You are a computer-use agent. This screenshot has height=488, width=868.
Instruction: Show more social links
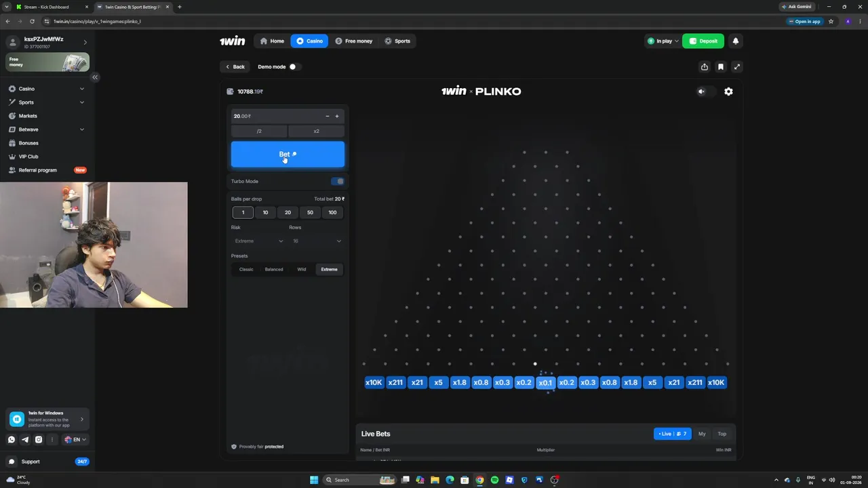[x=52, y=439]
